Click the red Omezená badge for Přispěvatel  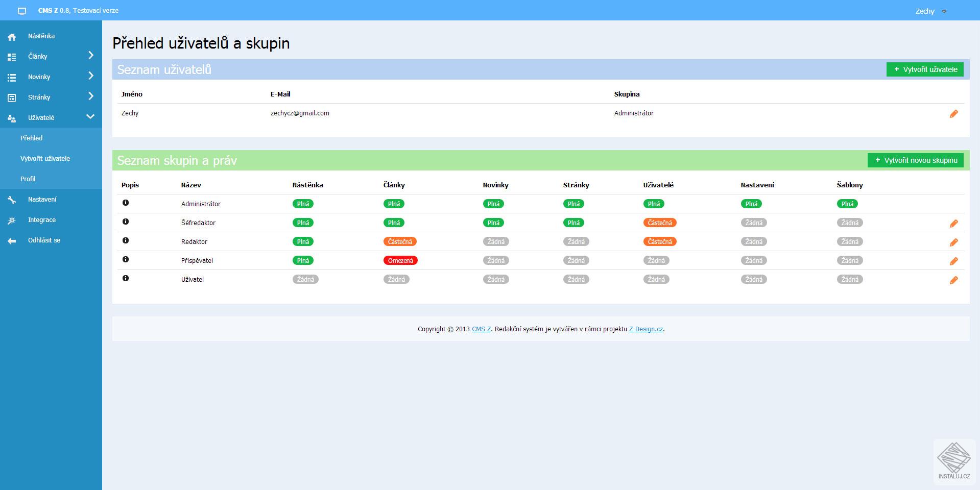400,260
